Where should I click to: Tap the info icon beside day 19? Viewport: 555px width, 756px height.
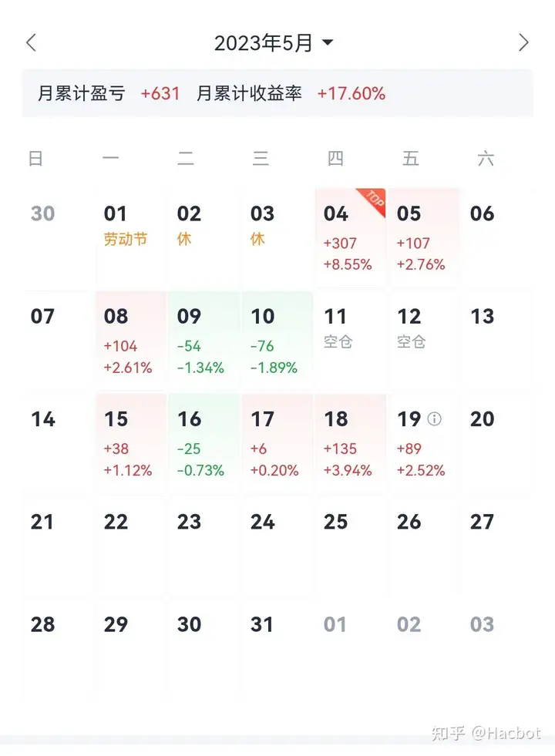tap(434, 418)
